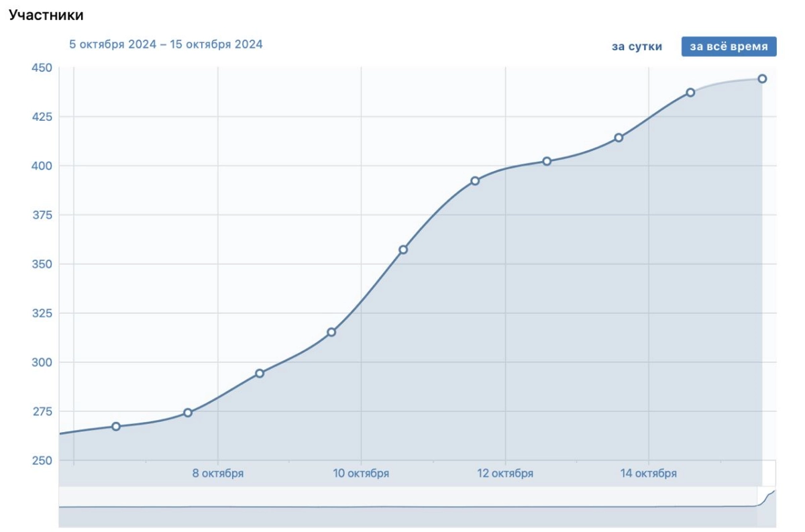Image resolution: width=805 pixels, height=532 pixels.
Task: Click the first data point near 267 participants
Action: pos(116,426)
